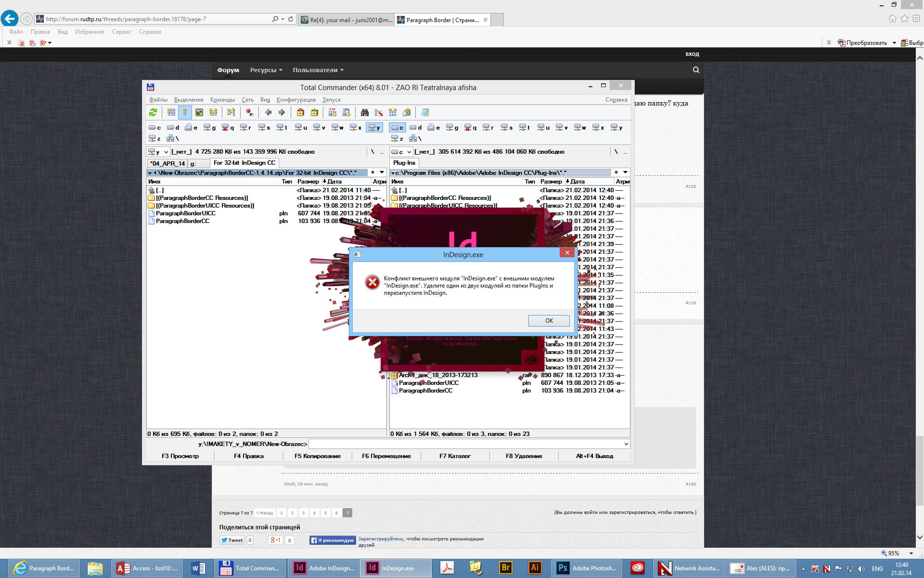Click the browser back button
The height and width of the screenshot is (578, 924).
[9, 19]
